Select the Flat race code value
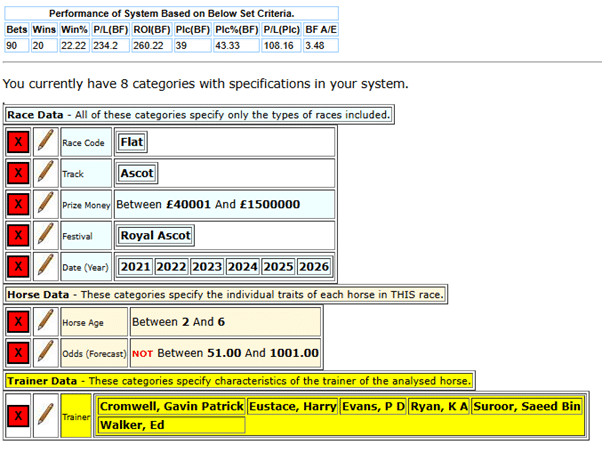This screenshot has height=453, width=602. pos(132,142)
